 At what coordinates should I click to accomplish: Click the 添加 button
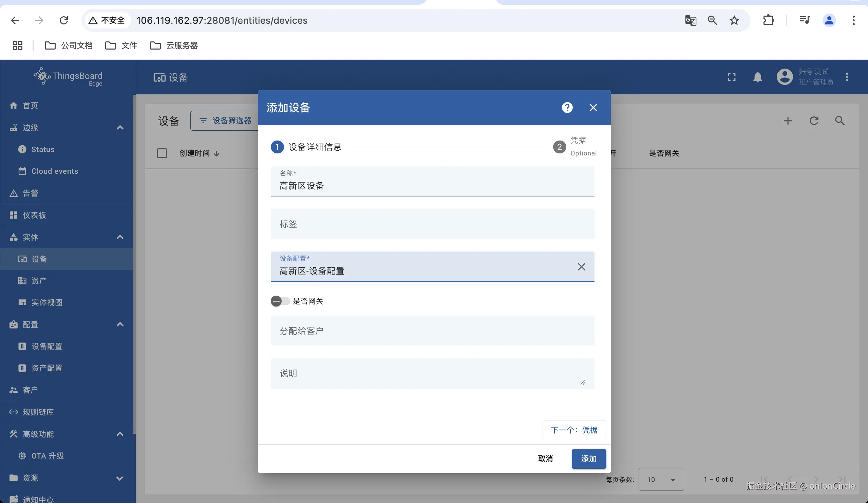coord(588,459)
